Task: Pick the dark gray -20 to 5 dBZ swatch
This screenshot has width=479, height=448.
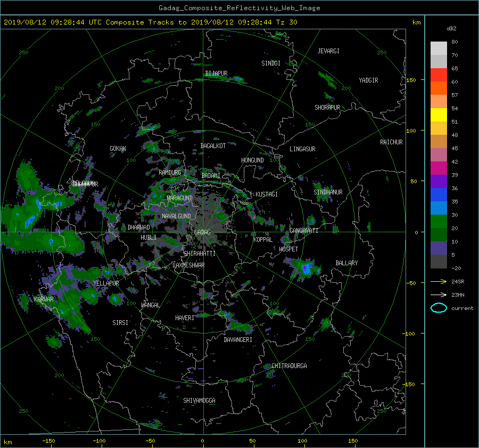Action: (439, 262)
